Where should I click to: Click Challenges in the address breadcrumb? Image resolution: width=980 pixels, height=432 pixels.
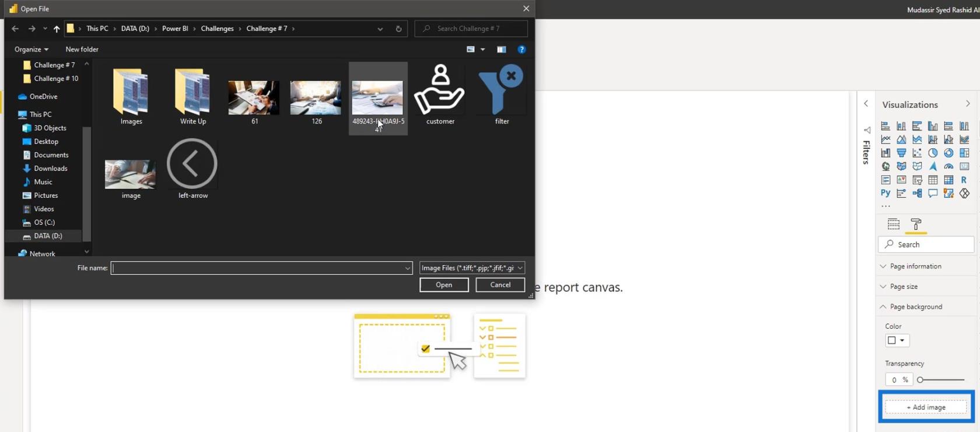217,29
